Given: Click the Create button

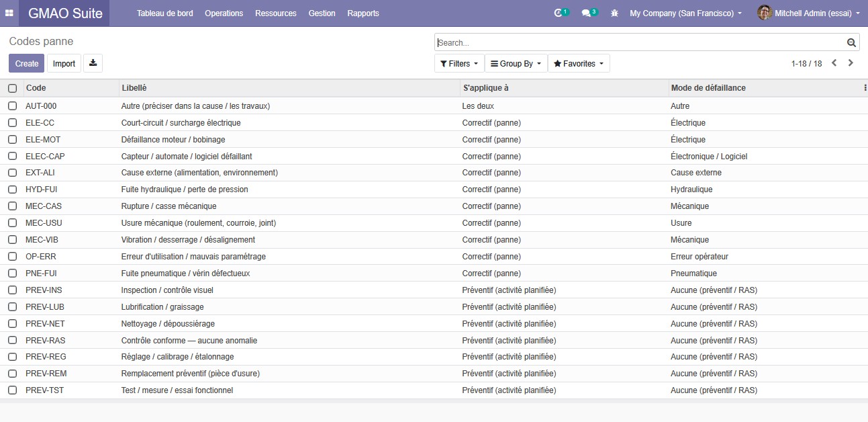Looking at the screenshot, I should [27, 63].
